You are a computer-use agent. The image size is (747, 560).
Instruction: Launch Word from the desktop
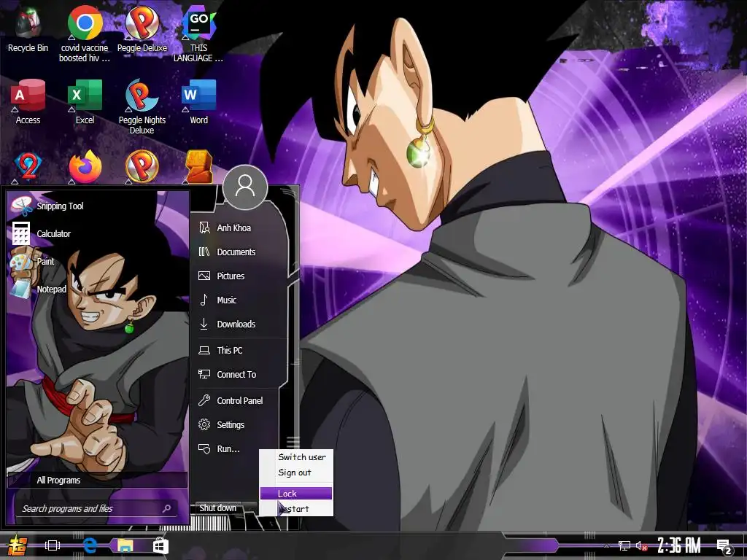click(x=198, y=102)
